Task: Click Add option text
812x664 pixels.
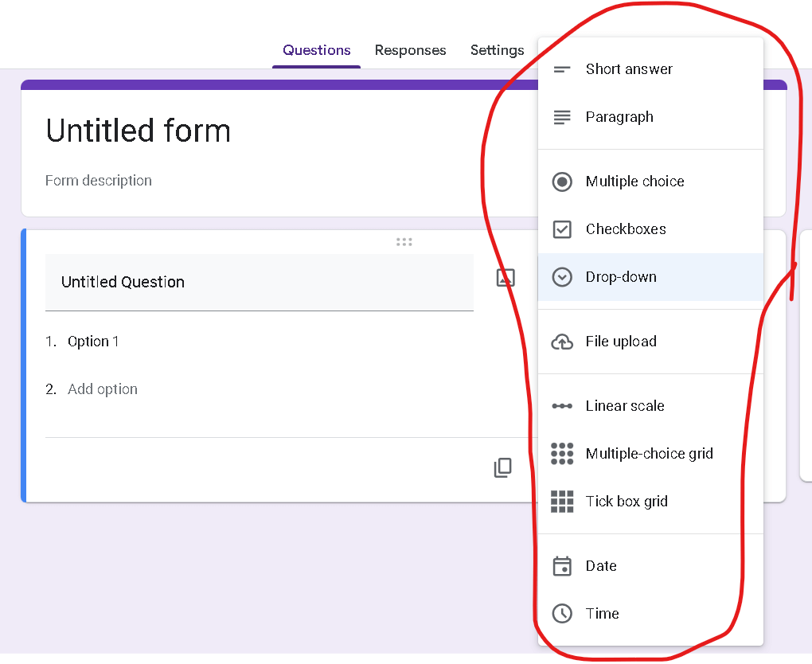Action: click(x=103, y=389)
